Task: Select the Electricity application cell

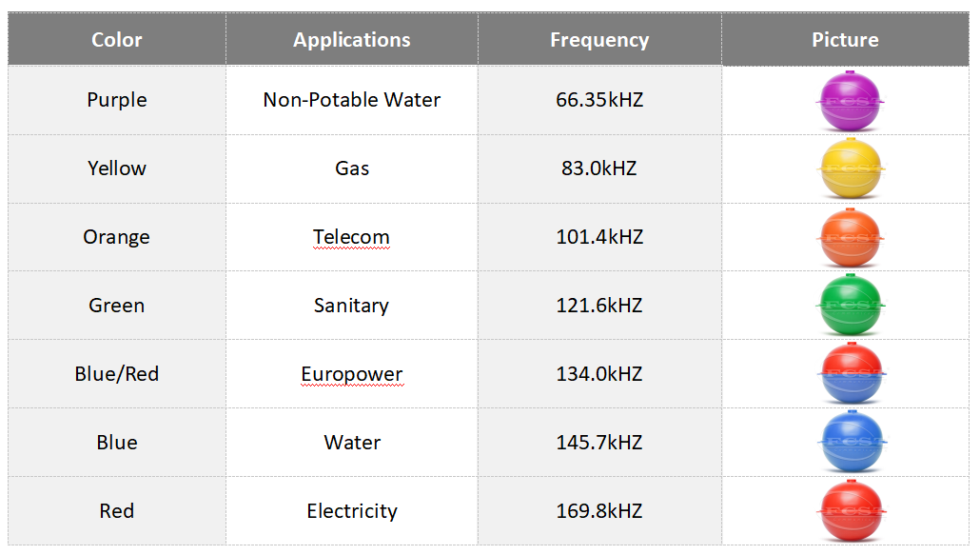Action: coord(351,511)
